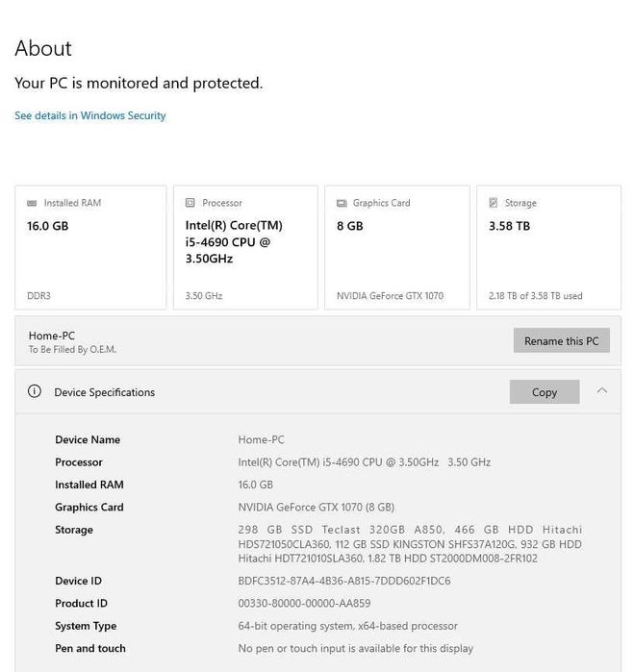Click the System Type value text
The height and width of the screenshot is (672, 634).
click(348, 626)
